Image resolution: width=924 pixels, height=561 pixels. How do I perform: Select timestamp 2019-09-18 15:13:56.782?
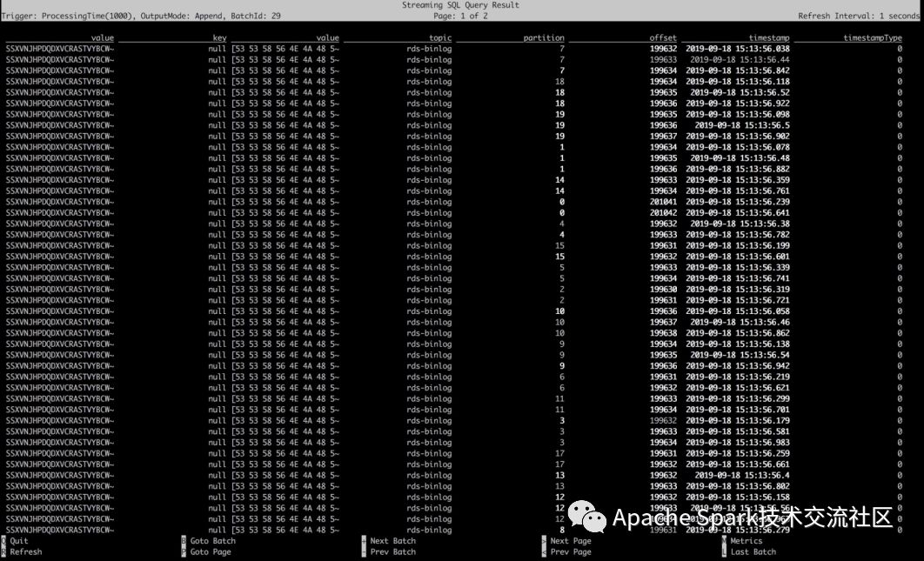pos(738,235)
